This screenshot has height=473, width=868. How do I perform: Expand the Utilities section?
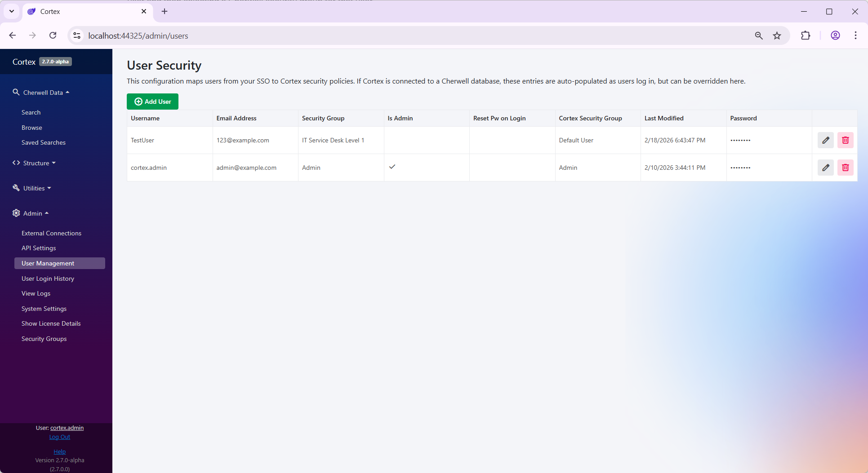point(34,188)
